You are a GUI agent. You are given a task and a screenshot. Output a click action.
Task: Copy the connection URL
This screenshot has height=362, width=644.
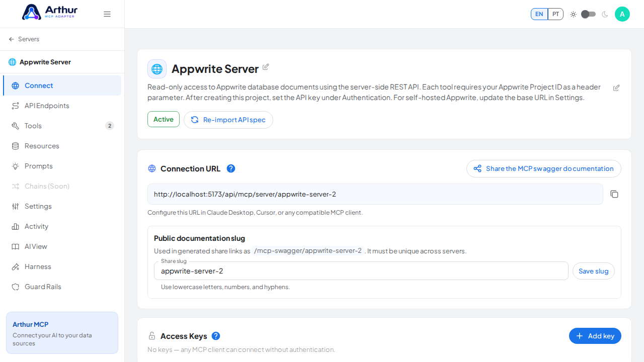pos(614,194)
